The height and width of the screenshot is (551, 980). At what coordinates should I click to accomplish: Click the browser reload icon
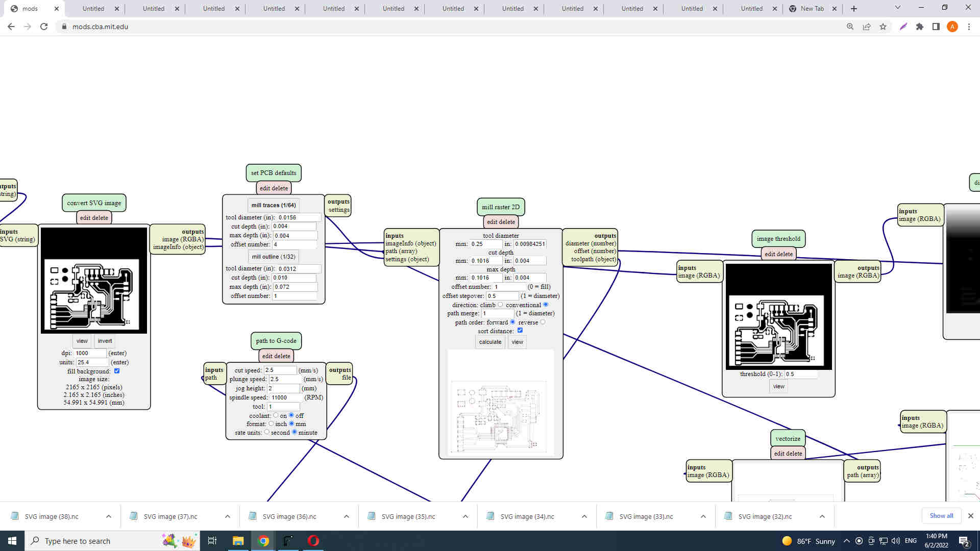(x=44, y=27)
